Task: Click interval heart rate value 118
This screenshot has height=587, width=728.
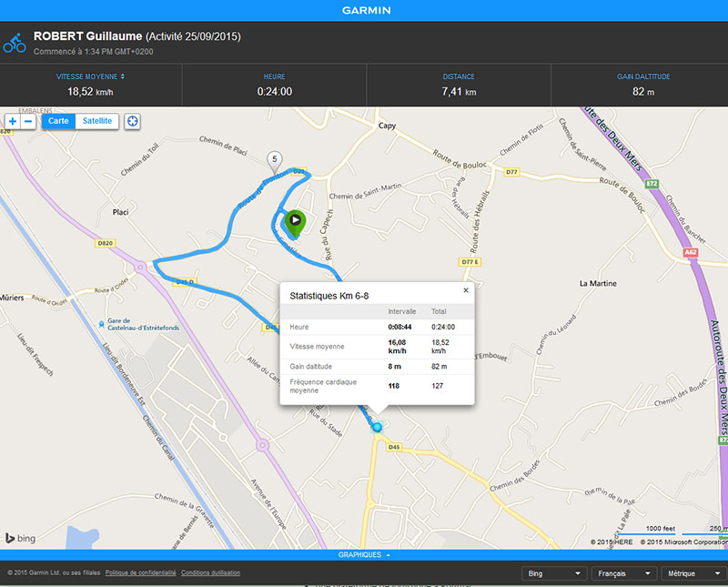Action: click(x=394, y=386)
